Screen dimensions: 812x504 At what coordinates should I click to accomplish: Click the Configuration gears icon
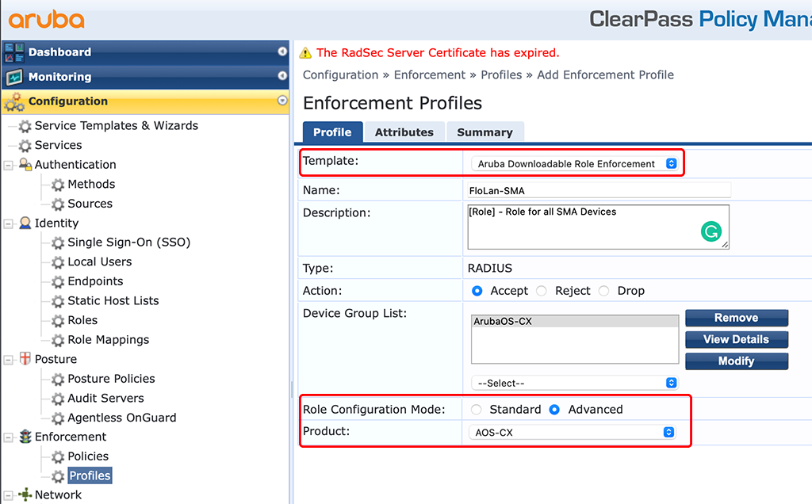pos(13,101)
